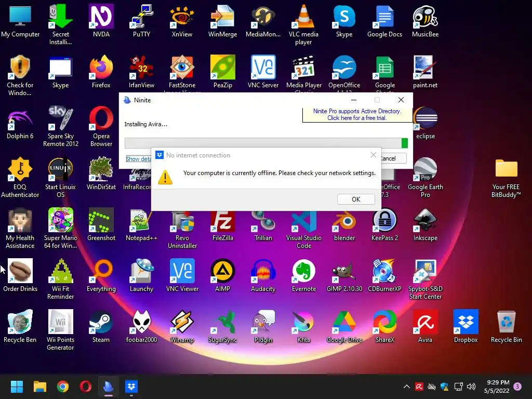Select the PuTTY desktop shortcut
The width and height of the screenshot is (532, 399).
141,21
